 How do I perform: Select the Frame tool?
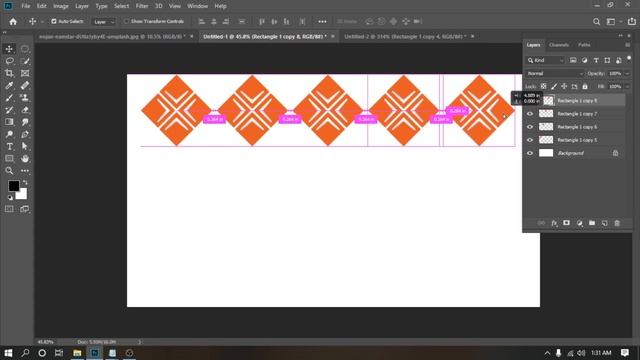coord(25,73)
